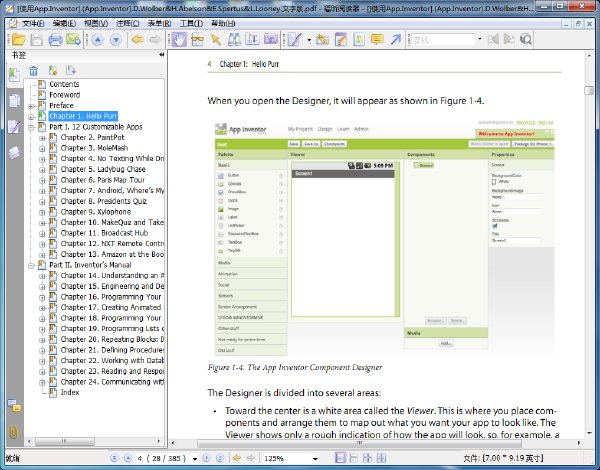The width and height of the screenshot is (600, 470).
Task: Collapse Part I. 12 Customizable Apps
Action: tap(31, 127)
